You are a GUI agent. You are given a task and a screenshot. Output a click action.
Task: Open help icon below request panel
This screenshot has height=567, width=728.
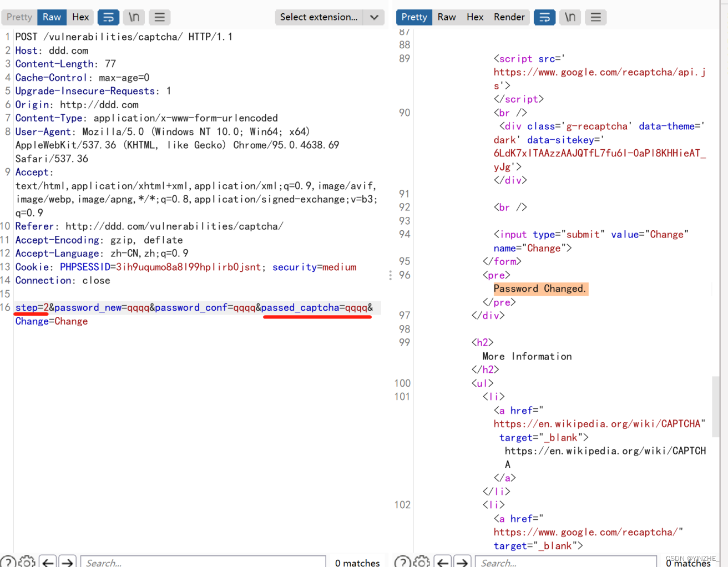tap(8, 562)
